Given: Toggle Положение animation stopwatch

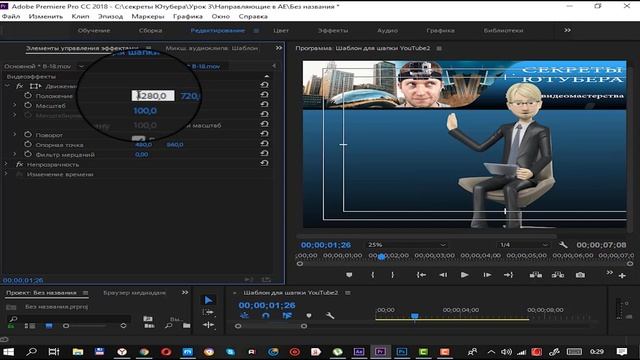Looking at the screenshot, I should (28, 96).
